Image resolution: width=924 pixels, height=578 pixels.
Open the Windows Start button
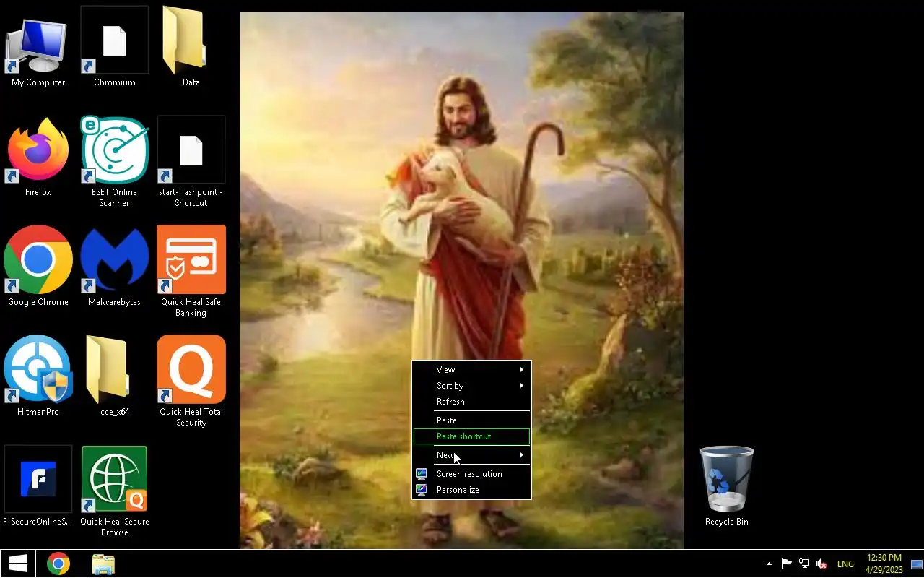(x=17, y=564)
